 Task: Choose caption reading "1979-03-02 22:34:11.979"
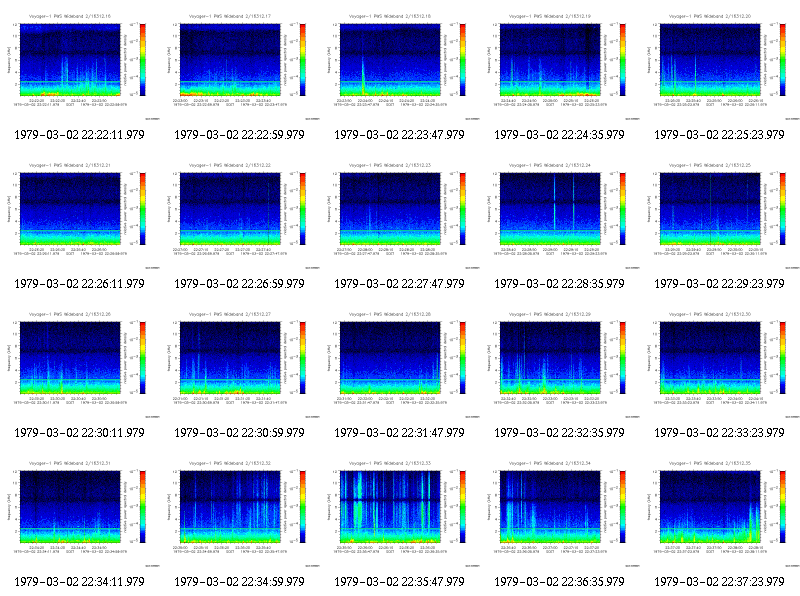(x=79, y=582)
